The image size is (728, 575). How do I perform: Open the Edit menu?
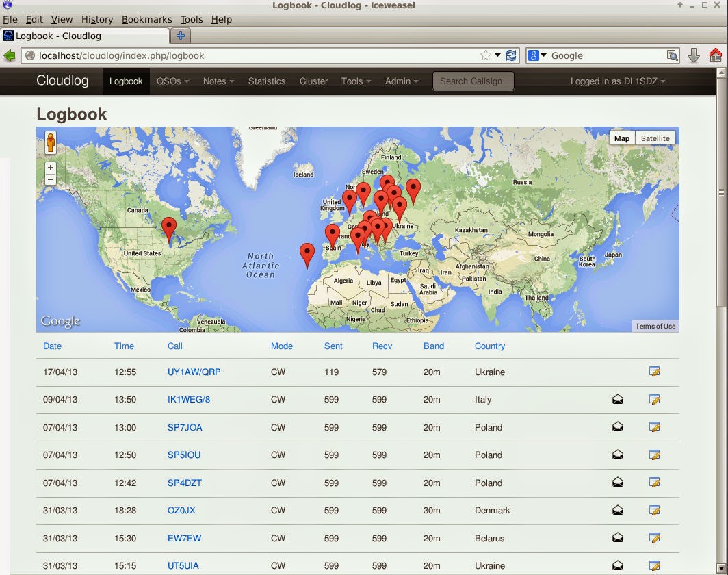coord(34,19)
